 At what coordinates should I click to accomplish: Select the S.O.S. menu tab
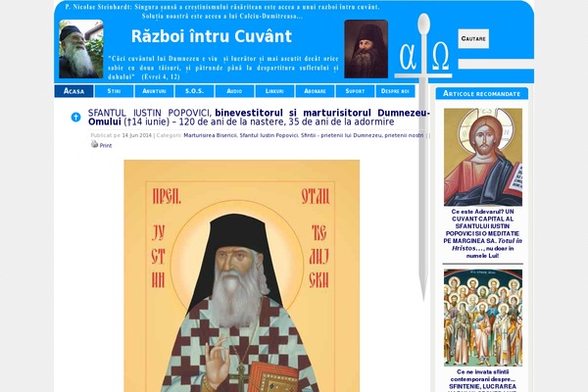[x=194, y=91]
